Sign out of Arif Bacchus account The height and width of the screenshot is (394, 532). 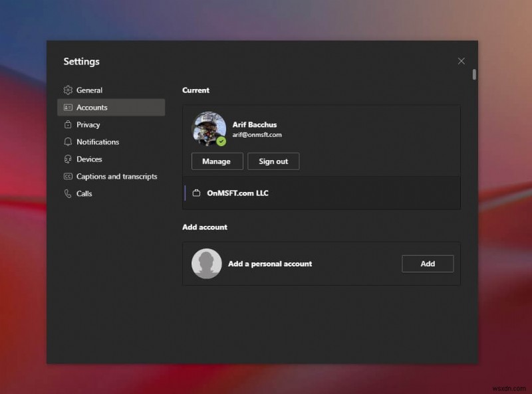click(273, 161)
